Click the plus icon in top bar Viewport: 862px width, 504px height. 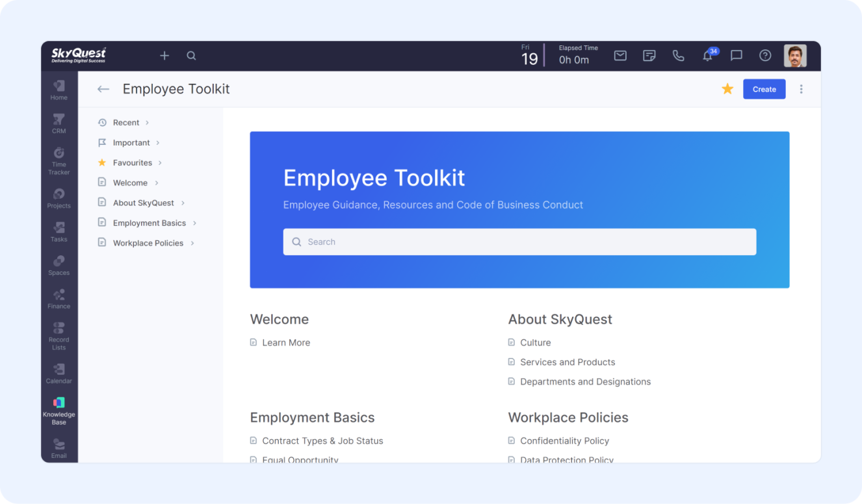point(164,56)
